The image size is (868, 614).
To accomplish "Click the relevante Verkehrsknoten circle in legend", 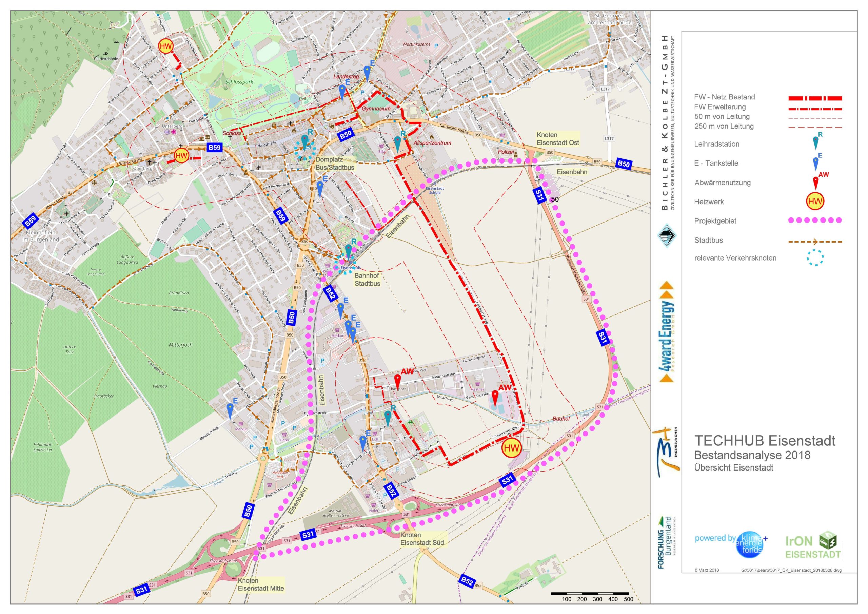I will [x=815, y=258].
